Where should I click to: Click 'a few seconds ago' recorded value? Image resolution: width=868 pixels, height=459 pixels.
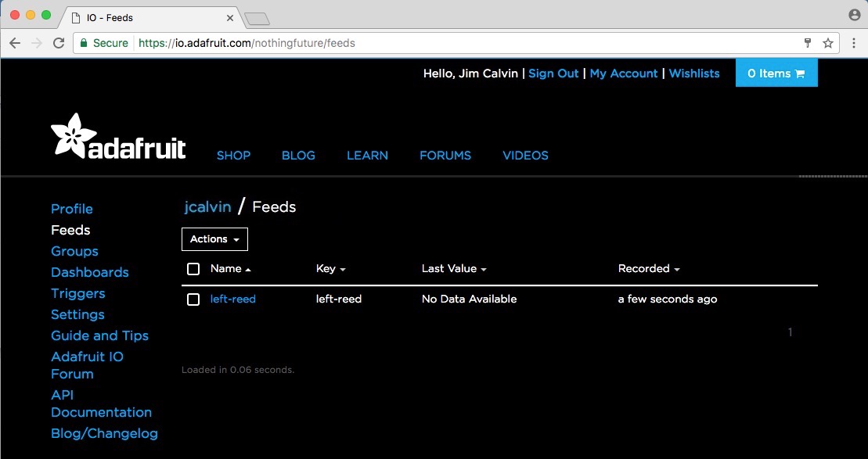[668, 299]
